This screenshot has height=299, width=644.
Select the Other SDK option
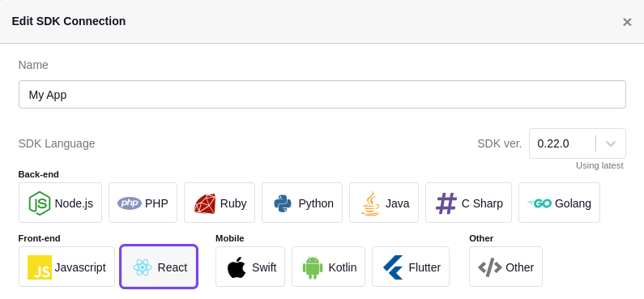click(505, 267)
